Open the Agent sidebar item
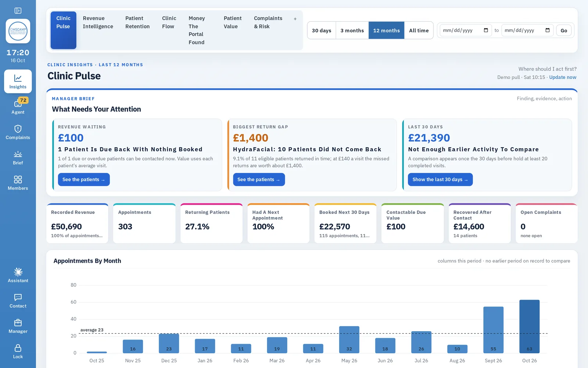 (18, 107)
